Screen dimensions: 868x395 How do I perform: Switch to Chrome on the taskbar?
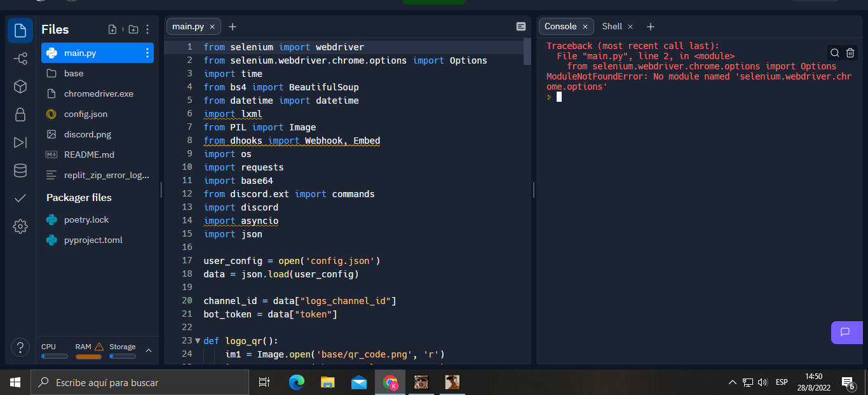pos(390,382)
